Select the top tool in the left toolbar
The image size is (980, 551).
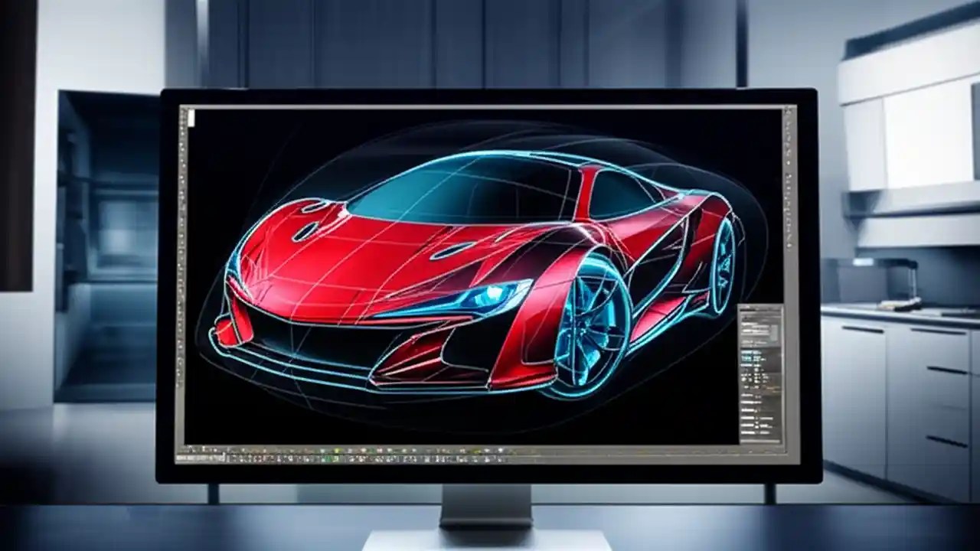click(x=186, y=115)
